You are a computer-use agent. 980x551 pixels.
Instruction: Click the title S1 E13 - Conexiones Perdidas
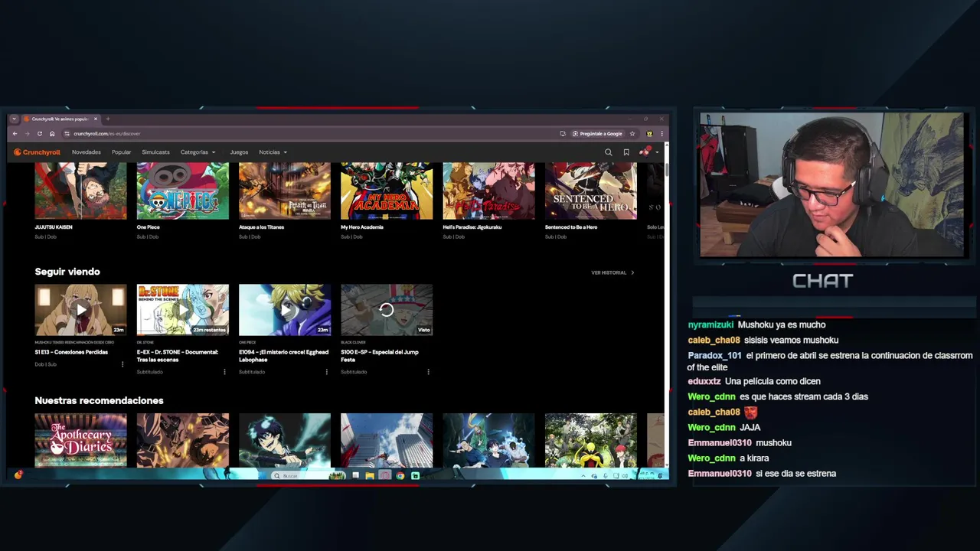71,352
